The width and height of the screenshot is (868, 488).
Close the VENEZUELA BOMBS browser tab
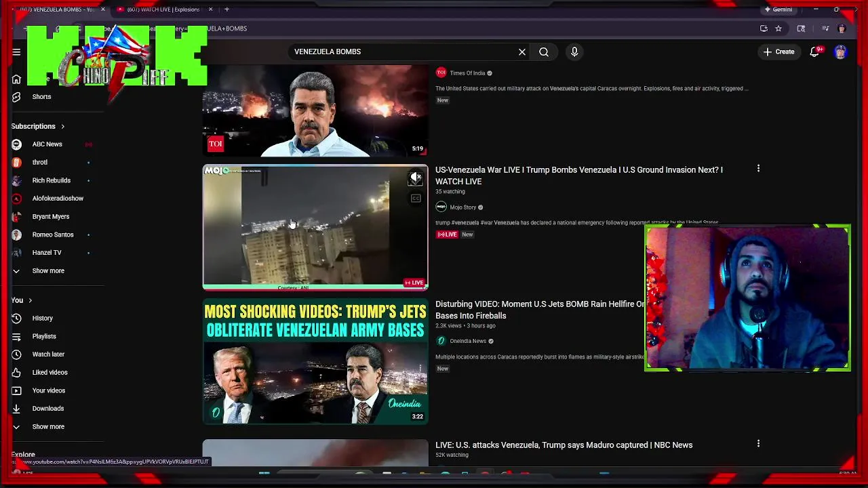point(103,9)
